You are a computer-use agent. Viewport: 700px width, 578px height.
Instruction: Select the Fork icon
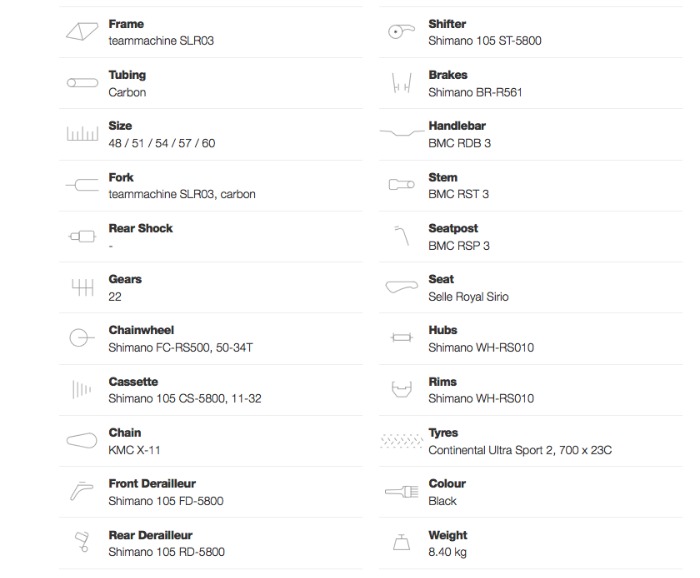click(82, 185)
